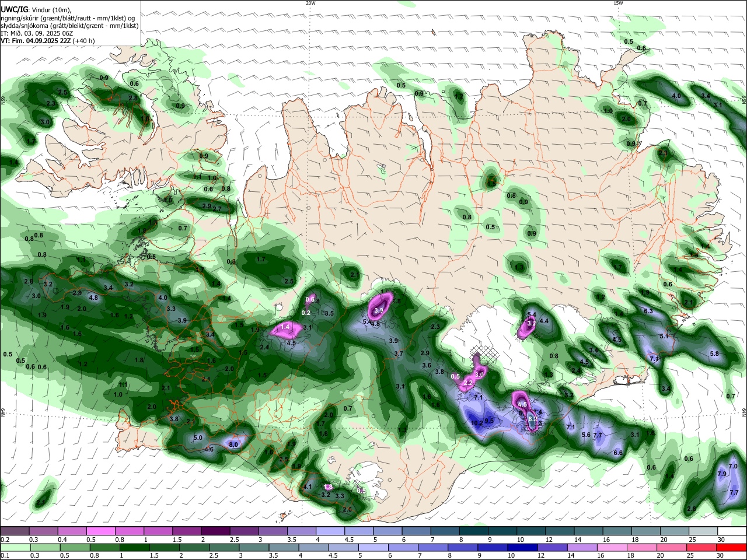747x560 pixels.
Task: Click the rain legend swatch labeled 0.5
Action: coord(75,547)
